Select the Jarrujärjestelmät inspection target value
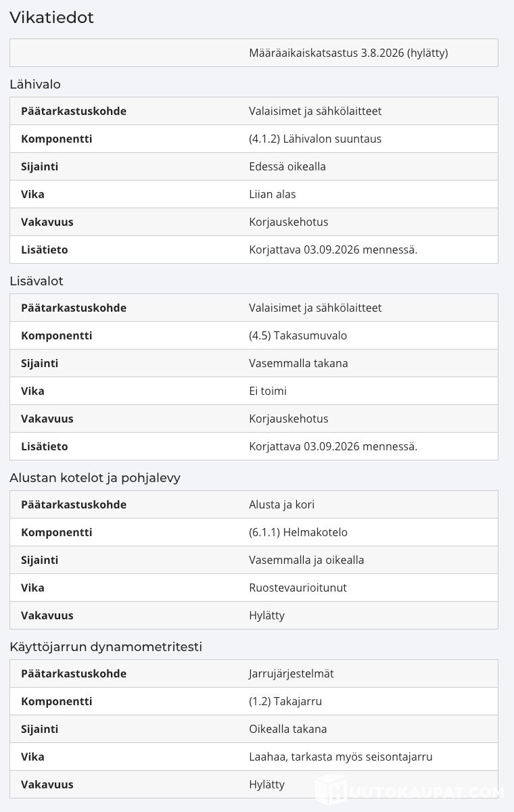Image resolution: width=514 pixels, height=812 pixels. click(291, 673)
